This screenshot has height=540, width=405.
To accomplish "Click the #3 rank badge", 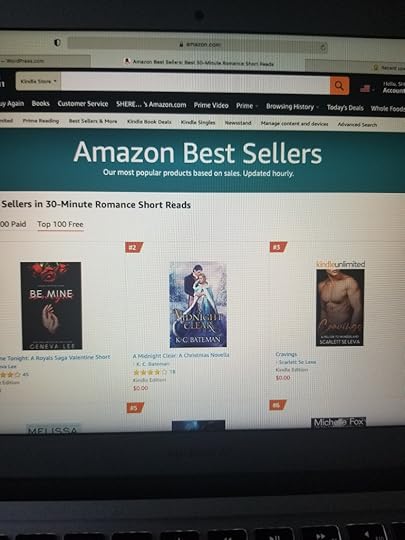I will [x=278, y=247].
